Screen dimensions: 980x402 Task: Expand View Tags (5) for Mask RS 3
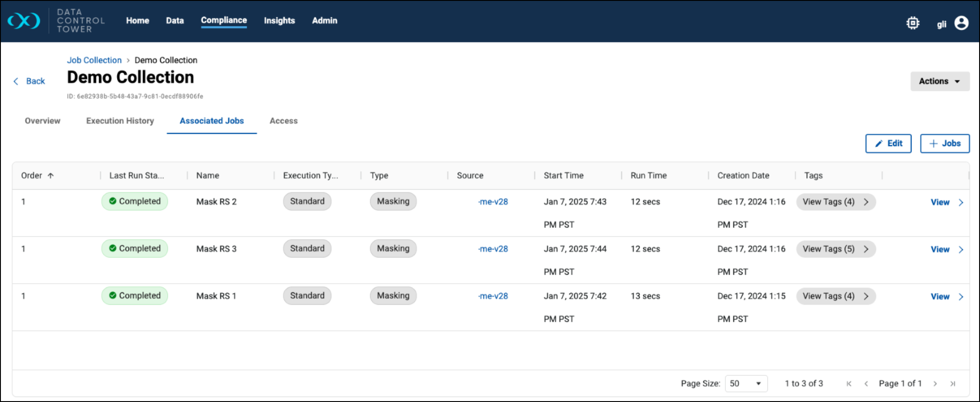click(x=836, y=249)
